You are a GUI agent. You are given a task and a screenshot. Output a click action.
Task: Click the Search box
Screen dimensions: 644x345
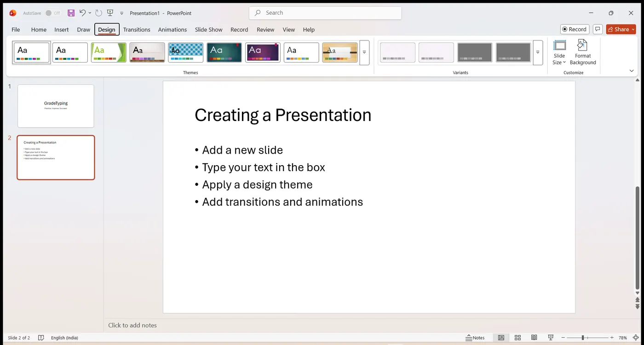(325, 13)
